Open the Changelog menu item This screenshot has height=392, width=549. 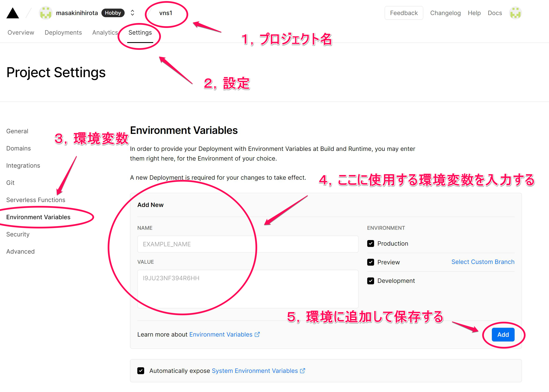[x=445, y=13]
